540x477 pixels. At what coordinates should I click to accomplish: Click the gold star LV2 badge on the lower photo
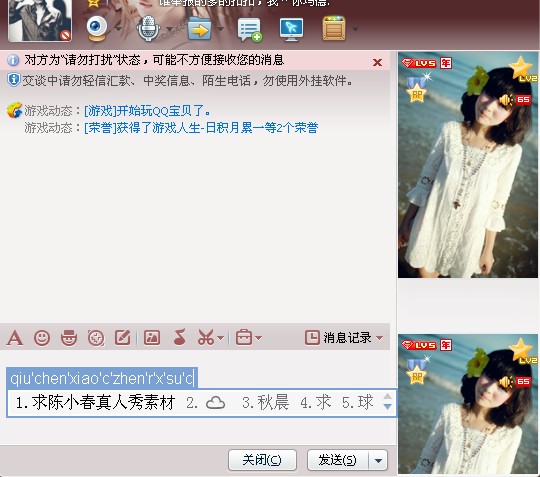click(522, 351)
